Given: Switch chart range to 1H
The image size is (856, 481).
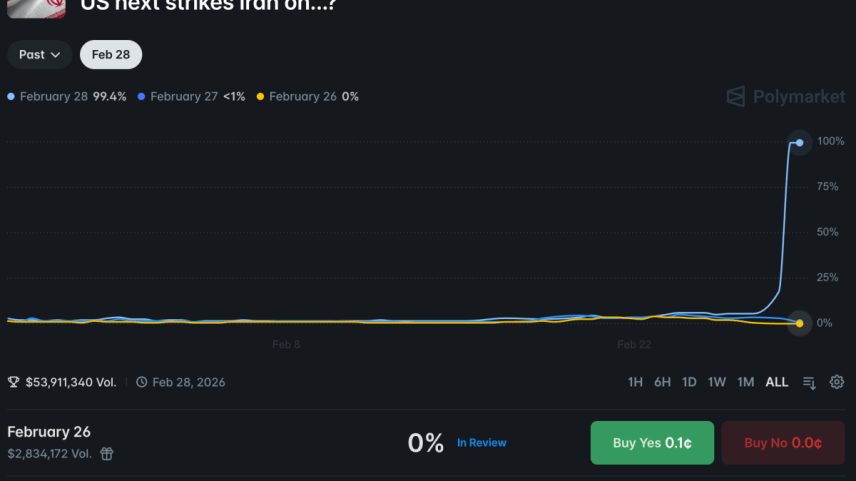Looking at the screenshot, I should pyautogui.click(x=635, y=382).
